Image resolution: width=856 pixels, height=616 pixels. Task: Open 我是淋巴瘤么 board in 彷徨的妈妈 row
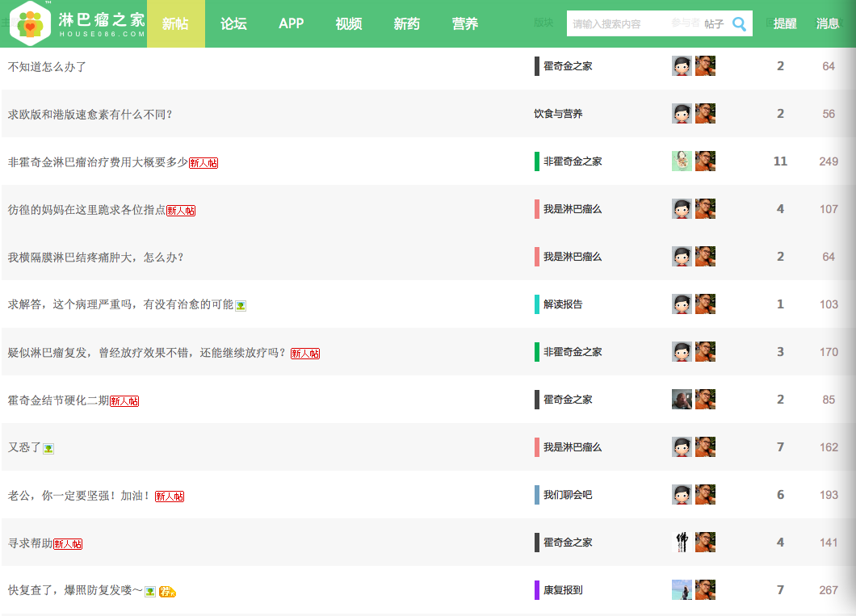573,209
